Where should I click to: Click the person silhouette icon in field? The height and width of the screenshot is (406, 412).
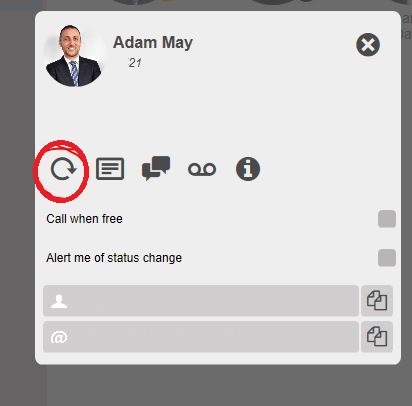(59, 301)
